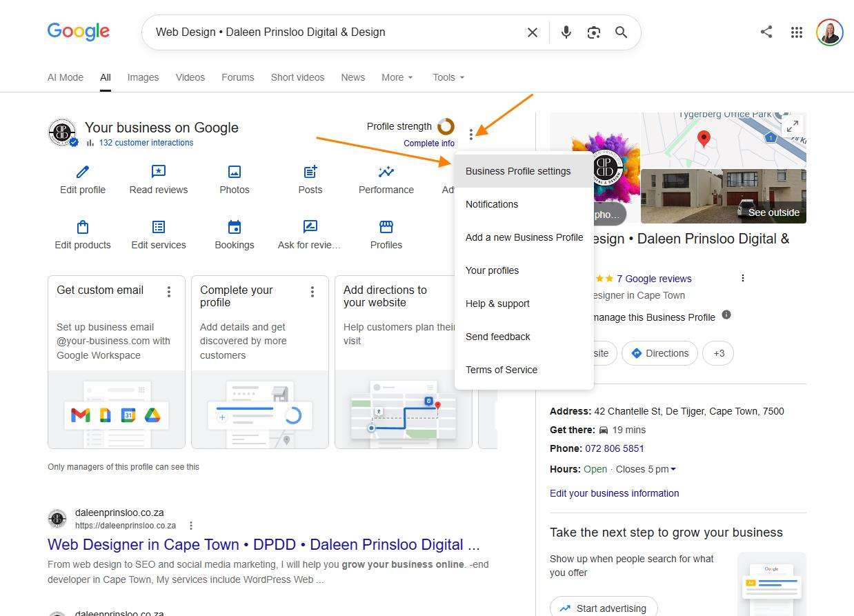The image size is (854, 616).
Task: Switch to the Images tab
Action: coord(143,77)
